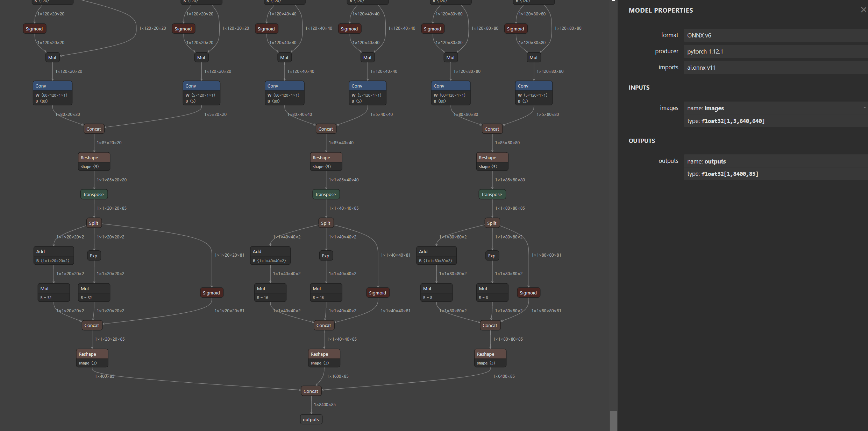Select Add node with B 1×1×80×80×2
The image size is (868, 431).
[436, 256]
